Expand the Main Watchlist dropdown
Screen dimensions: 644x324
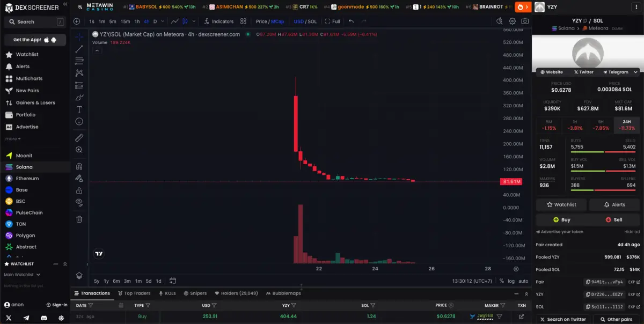(23, 275)
